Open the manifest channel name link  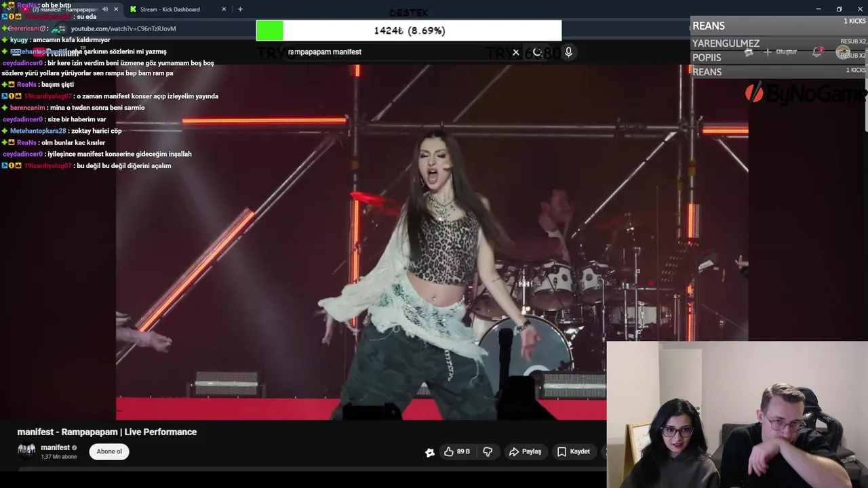coord(55,447)
